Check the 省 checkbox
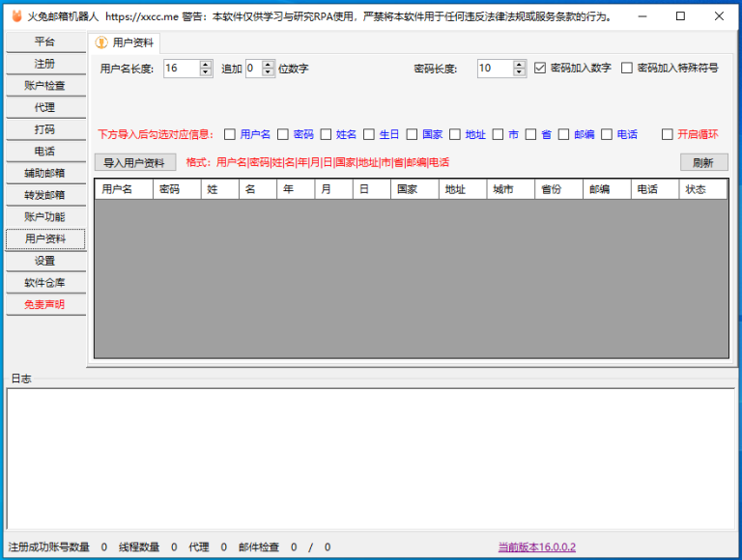 click(531, 134)
